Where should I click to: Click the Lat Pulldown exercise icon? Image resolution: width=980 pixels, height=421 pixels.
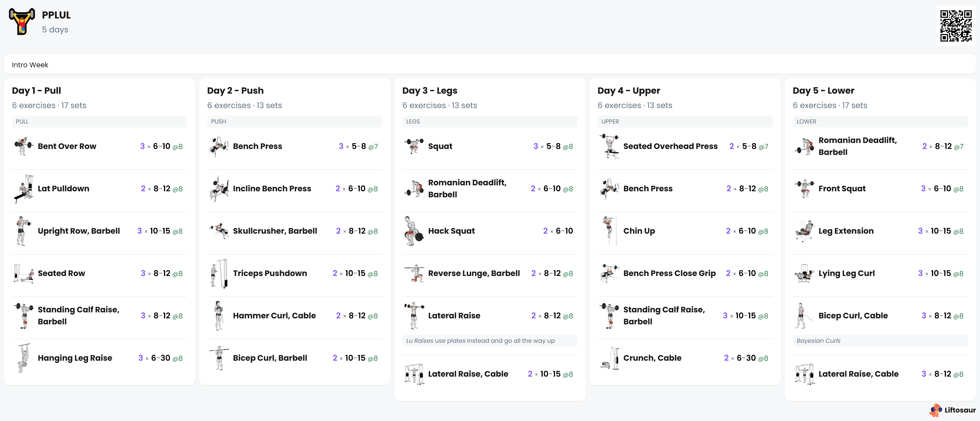(x=24, y=188)
